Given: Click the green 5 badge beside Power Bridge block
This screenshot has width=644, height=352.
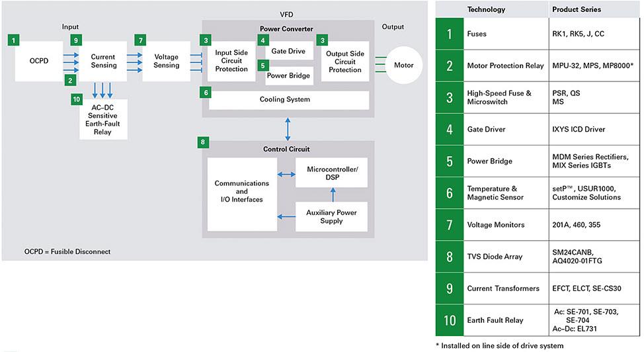Looking at the screenshot, I should (262, 66).
